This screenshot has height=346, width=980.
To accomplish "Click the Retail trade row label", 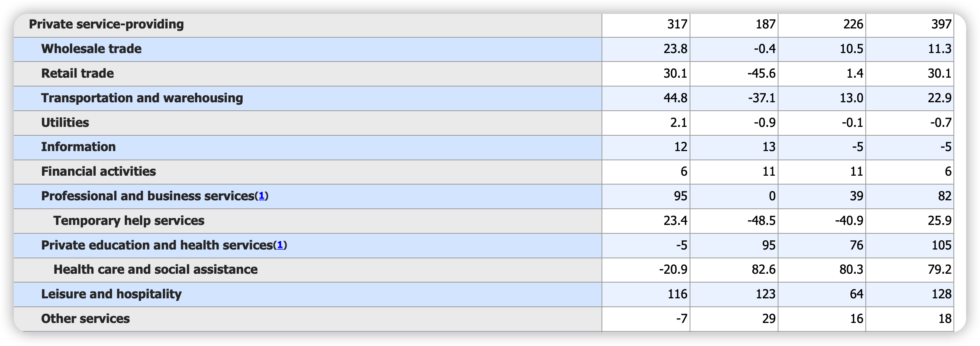I will (77, 73).
